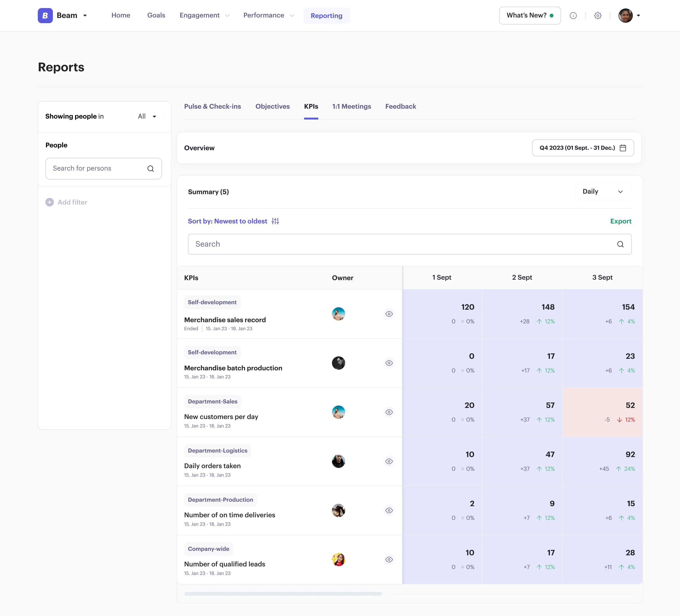Switch to Pulse & Check-ins tab

[212, 106]
